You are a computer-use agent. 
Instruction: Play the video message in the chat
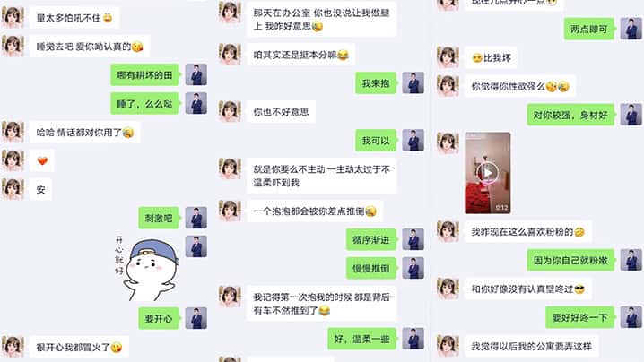point(488,173)
